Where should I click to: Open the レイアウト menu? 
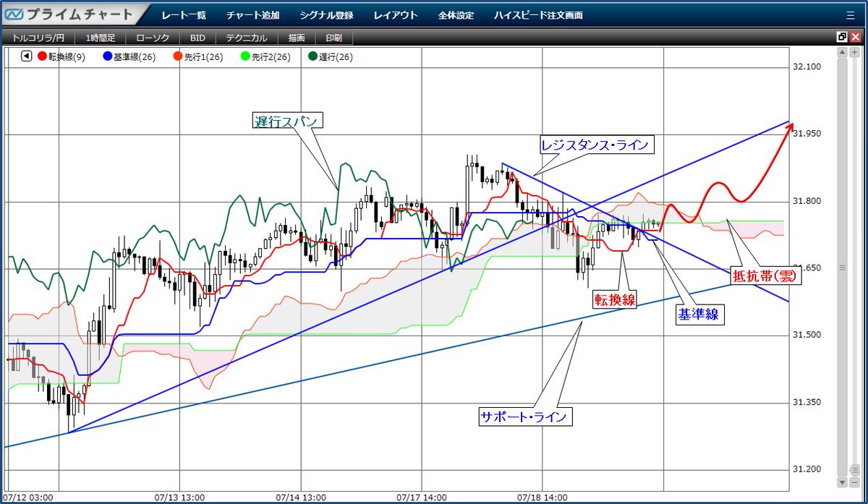[x=396, y=15]
